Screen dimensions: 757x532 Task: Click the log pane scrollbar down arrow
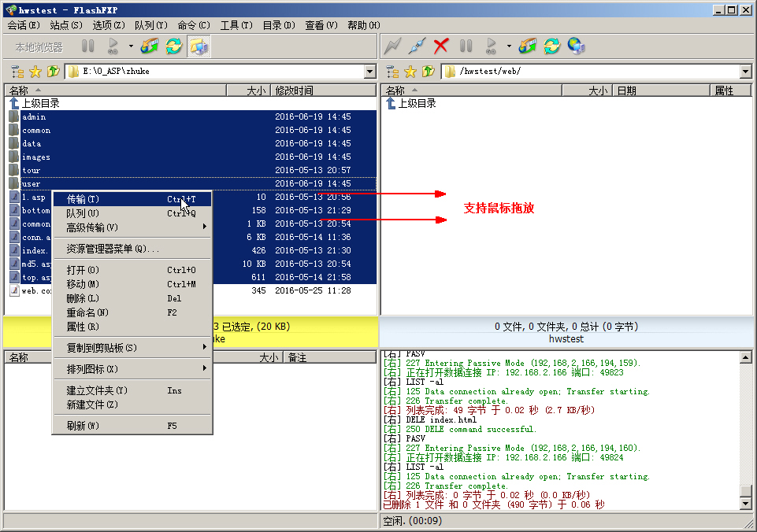click(x=746, y=503)
